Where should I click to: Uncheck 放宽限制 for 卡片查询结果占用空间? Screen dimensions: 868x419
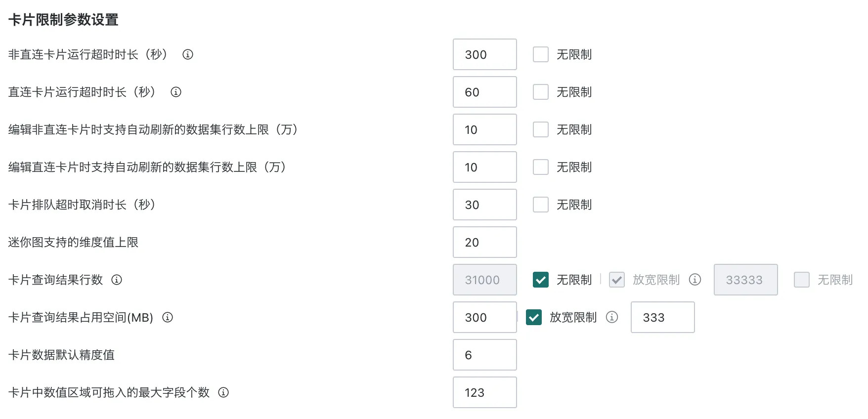coord(534,317)
